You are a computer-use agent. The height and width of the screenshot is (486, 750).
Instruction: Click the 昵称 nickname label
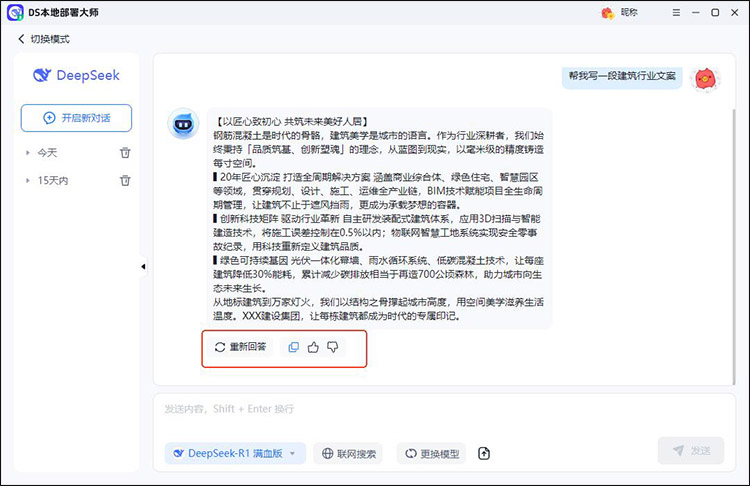[629, 12]
